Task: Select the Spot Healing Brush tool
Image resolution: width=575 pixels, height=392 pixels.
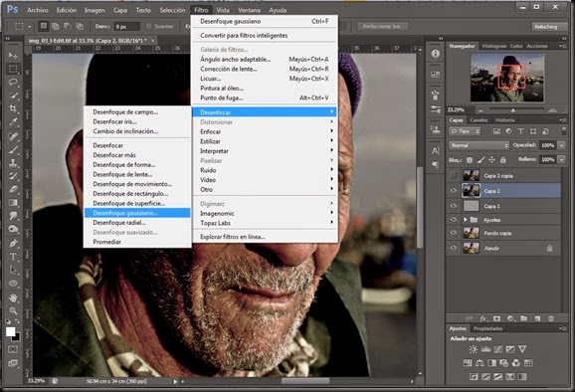Action: [x=13, y=136]
